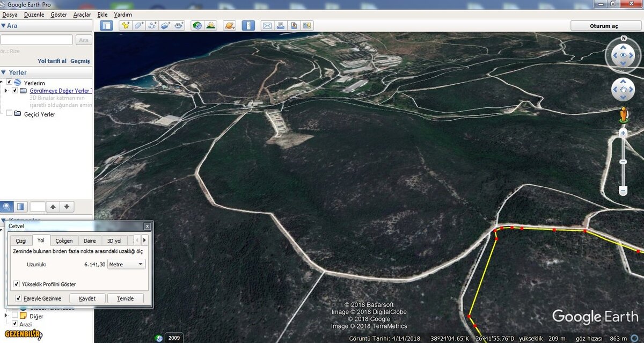The height and width of the screenshot is (343, 644).
Task: Click the Temizle button
Action: [126, 298]
